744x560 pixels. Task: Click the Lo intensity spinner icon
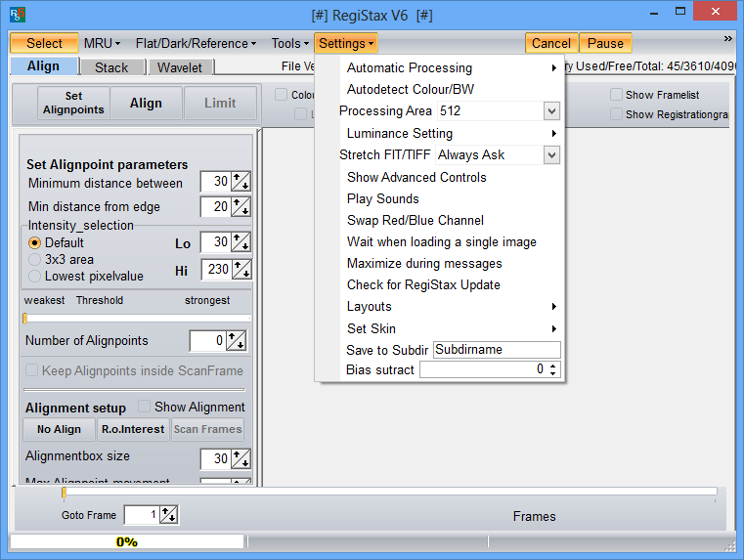[241, 242]
